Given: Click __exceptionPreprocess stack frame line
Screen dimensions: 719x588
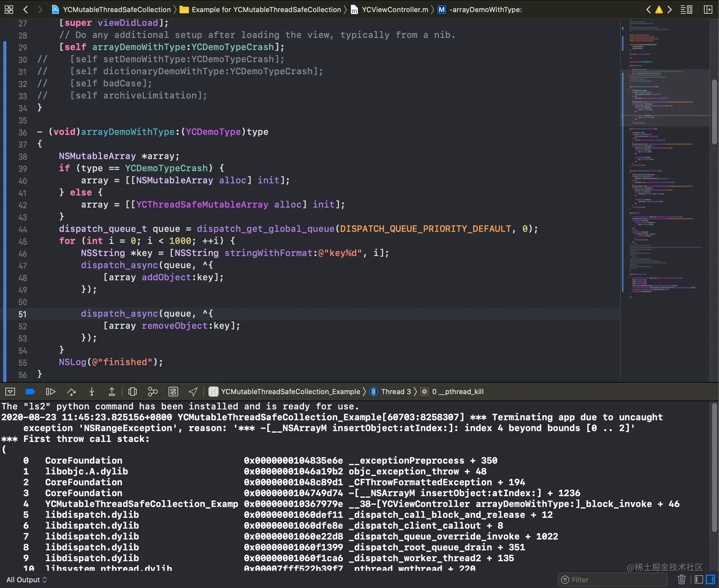Looking at the screenshot, I should tap(260, 461).
